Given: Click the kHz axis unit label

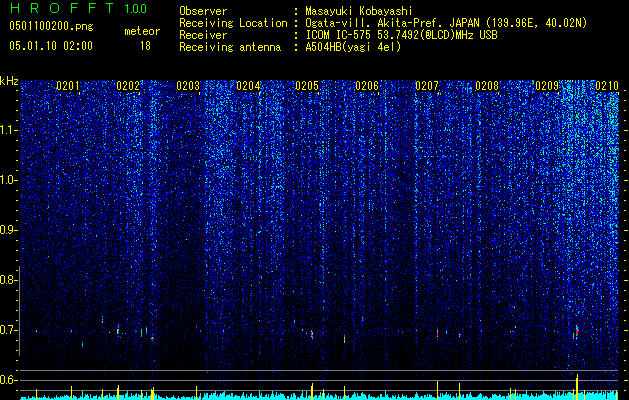Looking at the screenshot, I should (x=9, y=81).
